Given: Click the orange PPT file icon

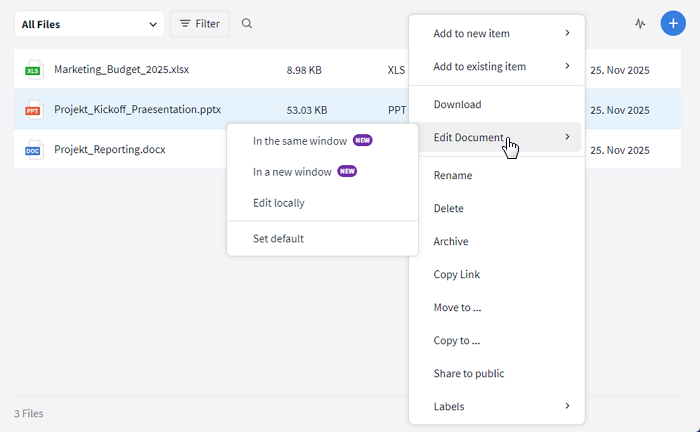Looking at the screenshot, I should pyautogui.click(x=34, y=110).
